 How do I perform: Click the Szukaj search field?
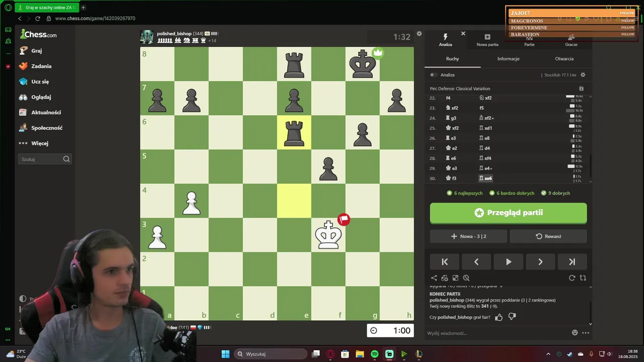tap(45, 159)
